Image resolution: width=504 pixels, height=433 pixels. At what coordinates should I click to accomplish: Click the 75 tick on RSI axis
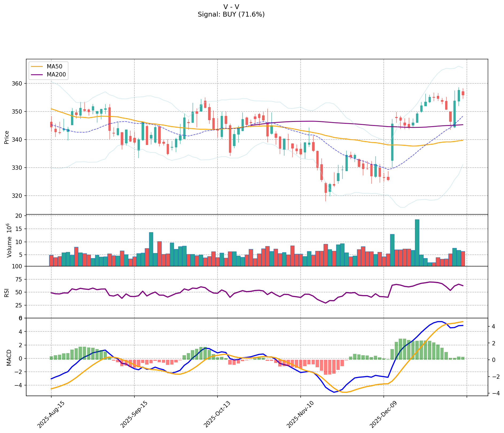click(x=19, y=280)
